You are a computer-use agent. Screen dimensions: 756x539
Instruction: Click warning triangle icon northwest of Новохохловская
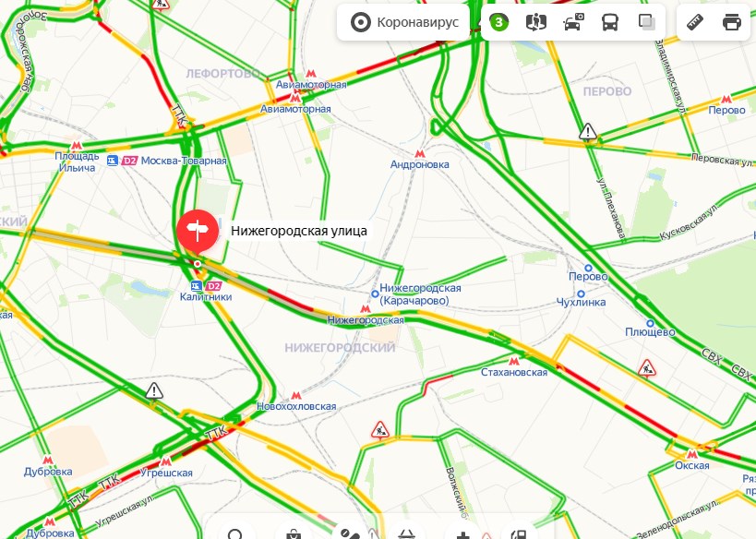(x=154, y=390)
